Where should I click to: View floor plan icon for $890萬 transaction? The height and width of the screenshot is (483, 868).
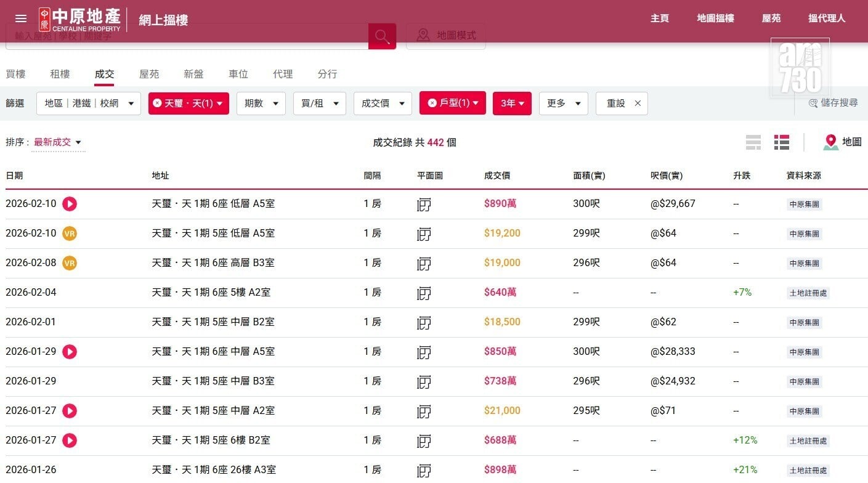(x=424, y=204)
